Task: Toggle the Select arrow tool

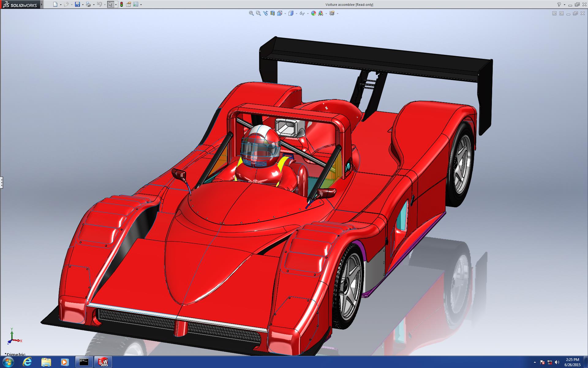Action: (x=110, y=4)
